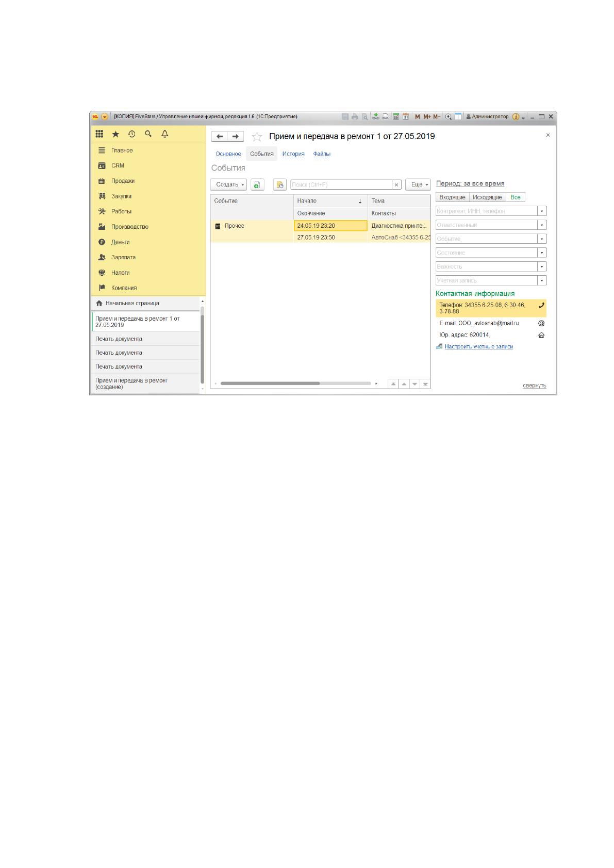Click the phone call icon beside Телефон

pyautogui.click(x=541, y=305)
